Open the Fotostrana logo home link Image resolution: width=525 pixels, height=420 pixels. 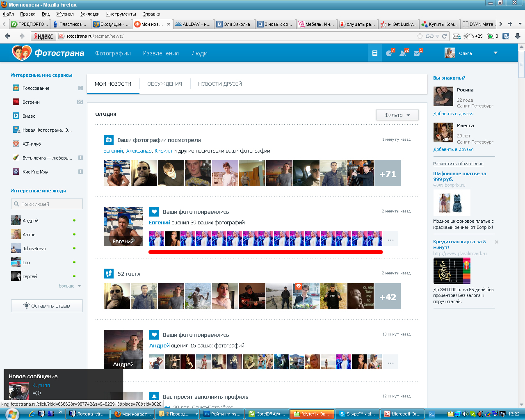click(48, 53)
